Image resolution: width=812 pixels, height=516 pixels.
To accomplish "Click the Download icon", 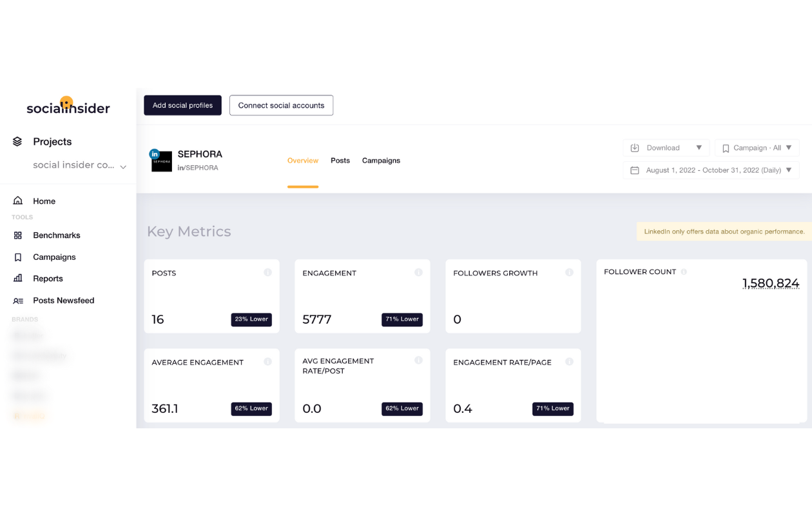I will [x=635, y=148].
